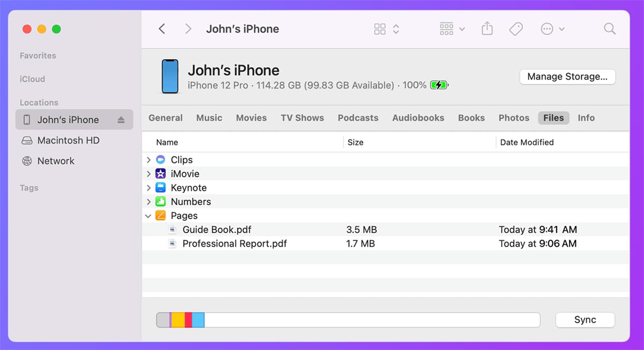Open the ellipsis action menu
The height and width of the screenshot is (350, 644).
(x=553, y=29)
